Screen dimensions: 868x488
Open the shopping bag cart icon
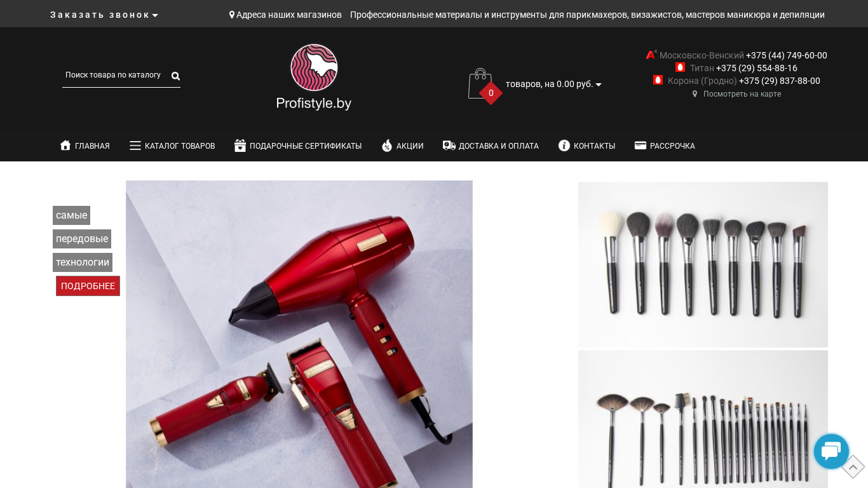tap(480, 84)
